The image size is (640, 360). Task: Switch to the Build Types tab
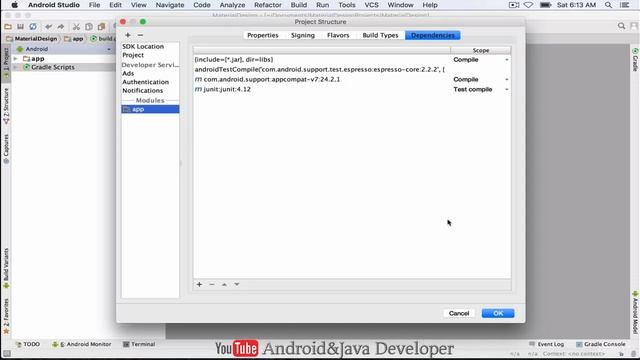click(x=380, y=35)
